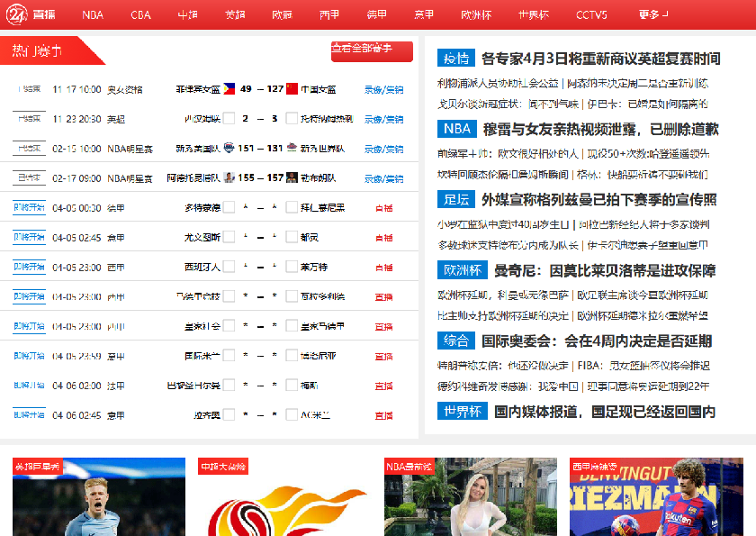This screenshot has width=756, height=536.
Task: Select the 拉齐奥 team logo placeholder
Action: (229, 415)
